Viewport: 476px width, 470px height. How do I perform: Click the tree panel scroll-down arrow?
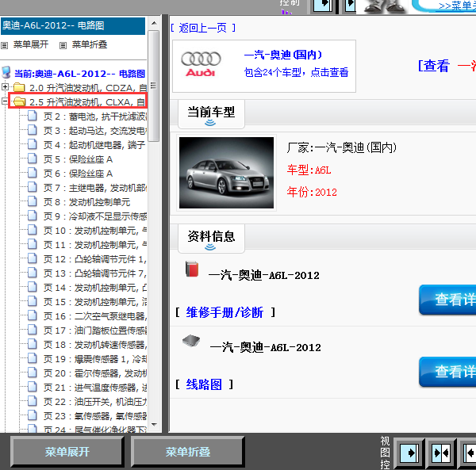coord(154,425)
